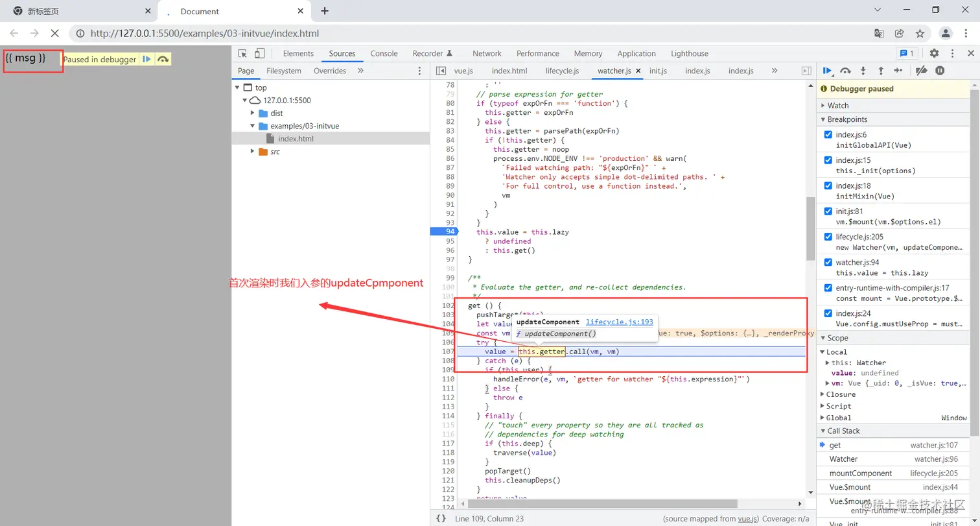
Task: Open the lifecycle.js editor tab
Action: (562, 71)
